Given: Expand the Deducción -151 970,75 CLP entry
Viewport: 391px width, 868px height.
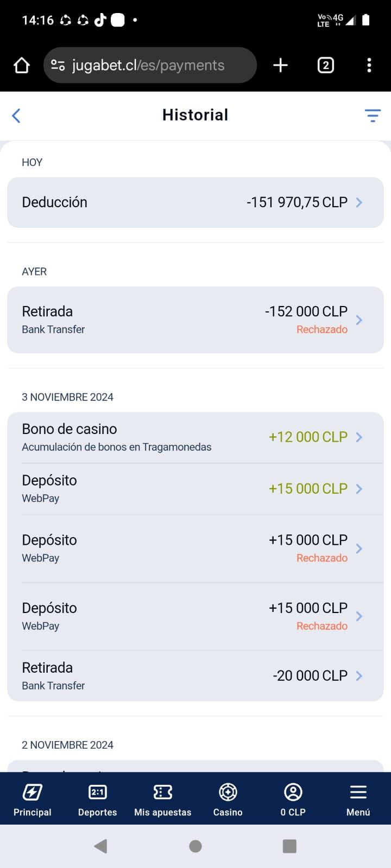Looking at the screenshot, I should tap(195, 202).
